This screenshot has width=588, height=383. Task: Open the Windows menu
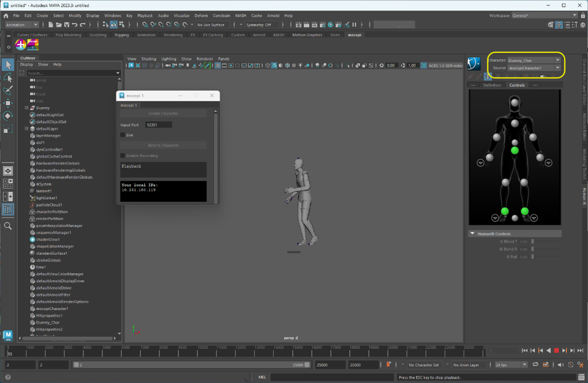pos(112,16)
